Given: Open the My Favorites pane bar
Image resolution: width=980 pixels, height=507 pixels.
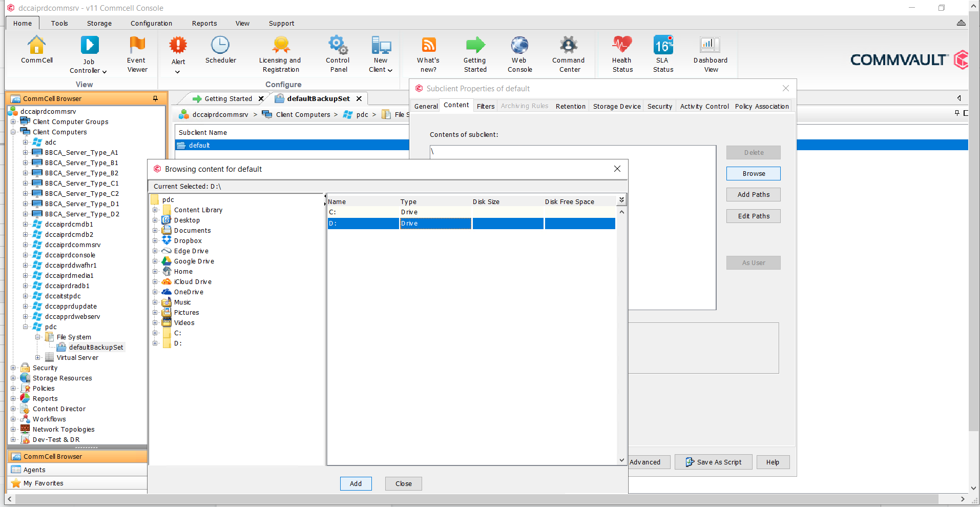Looking at the screenshot, I should tap(77, 483).
